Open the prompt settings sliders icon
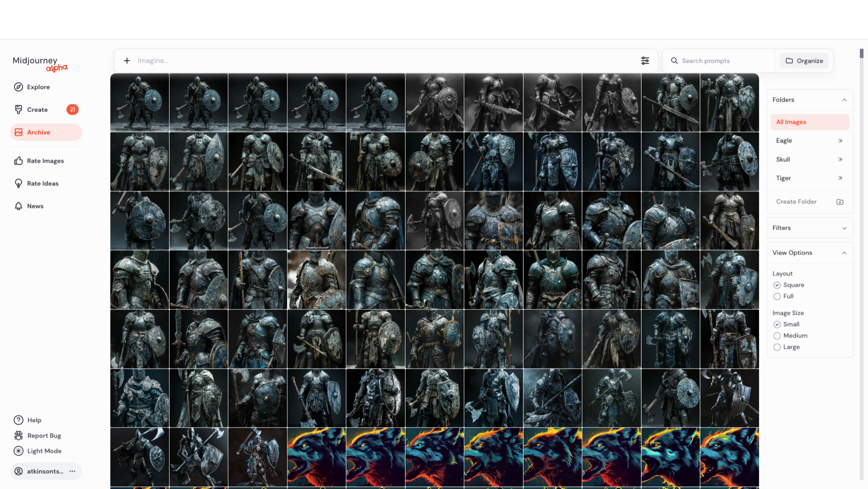 [x=645, y=61]
